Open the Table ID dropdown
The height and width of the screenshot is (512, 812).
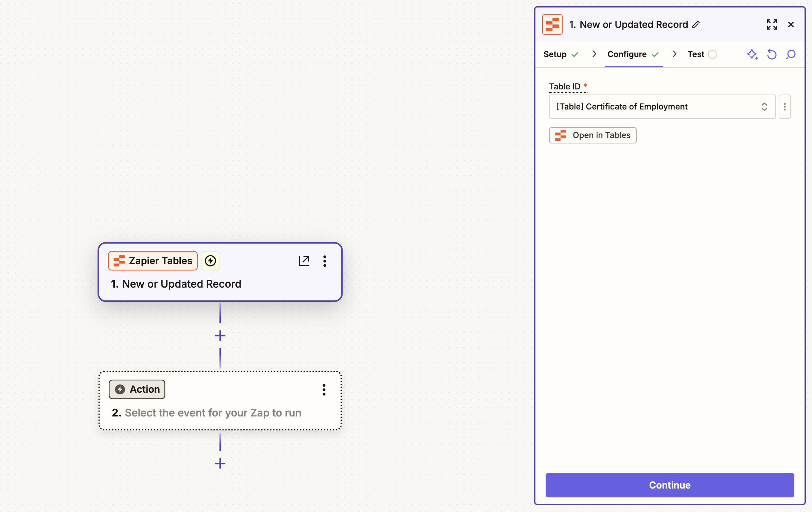(662, 107)
